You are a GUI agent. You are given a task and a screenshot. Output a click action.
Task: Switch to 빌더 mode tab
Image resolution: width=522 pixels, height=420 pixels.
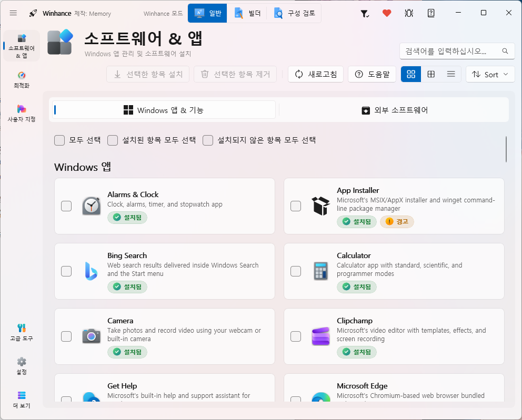[247, 13]
